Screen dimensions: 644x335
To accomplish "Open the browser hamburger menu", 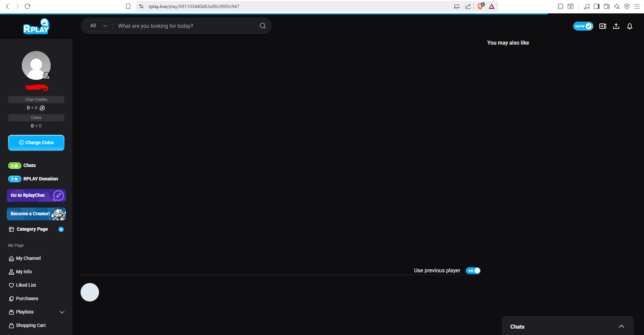I will [x=637, y=6].
